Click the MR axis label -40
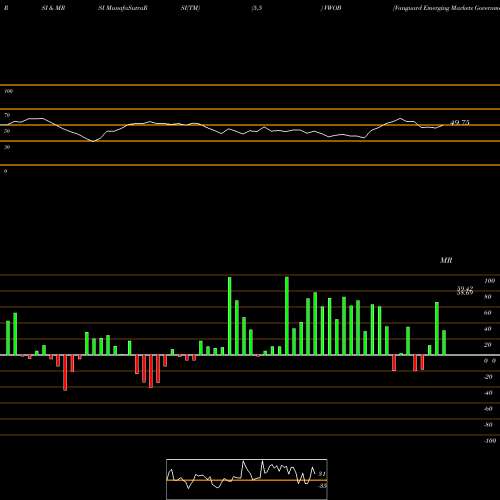Viewport: 500px width, 500px height. click(488, 393)
